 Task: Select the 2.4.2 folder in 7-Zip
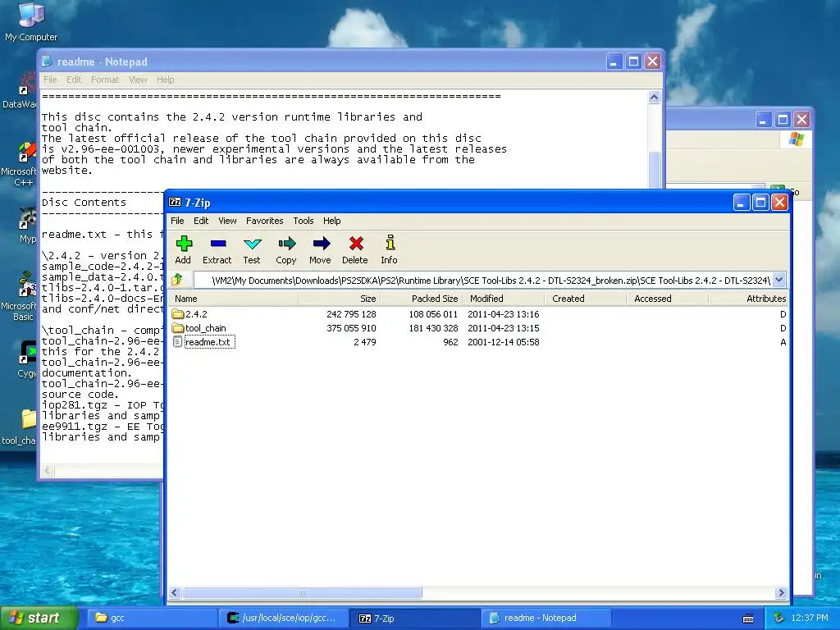tap(196, 314)
